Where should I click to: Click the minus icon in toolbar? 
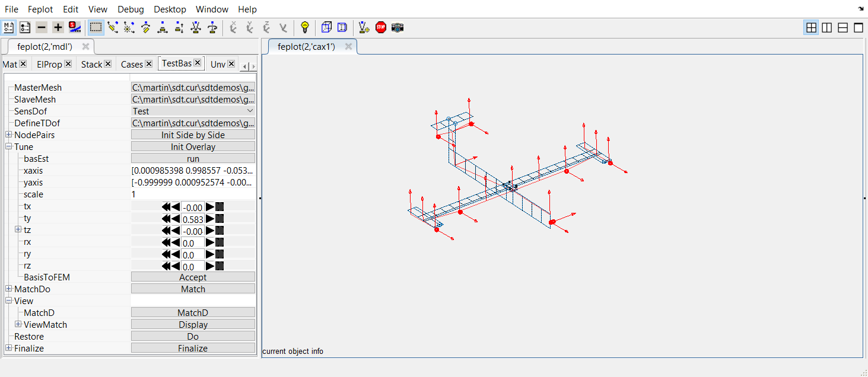tap(41, 27)
